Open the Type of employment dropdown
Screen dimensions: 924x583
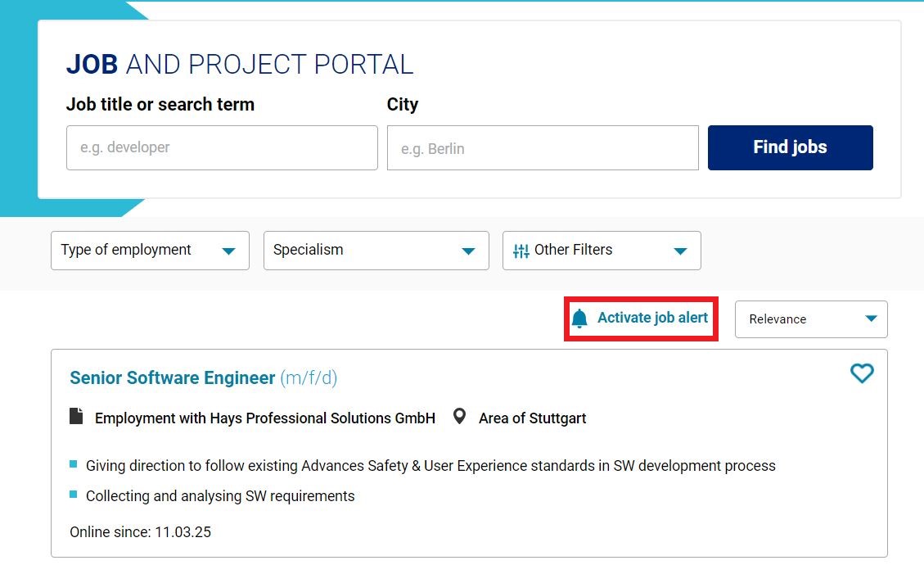tap(150, 251)
